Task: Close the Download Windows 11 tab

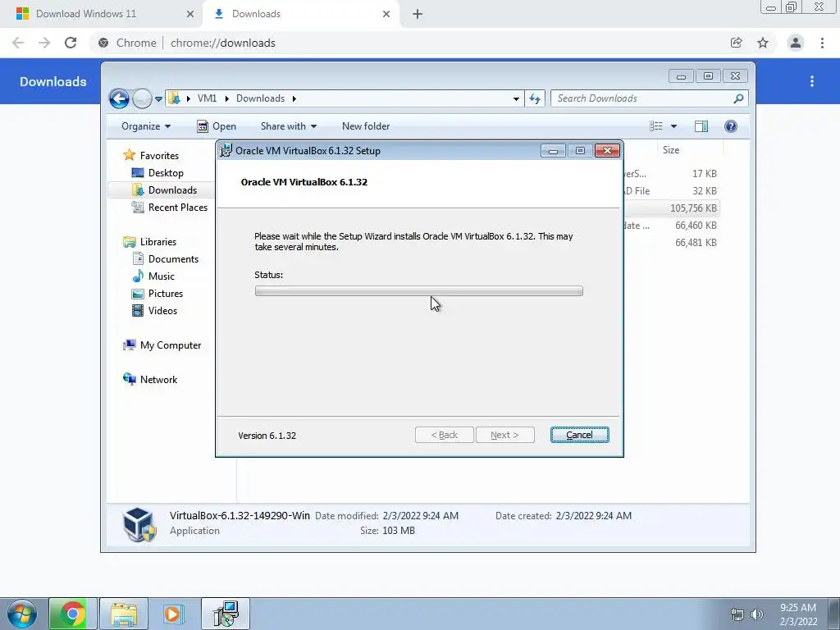Action: click(189, 14)
